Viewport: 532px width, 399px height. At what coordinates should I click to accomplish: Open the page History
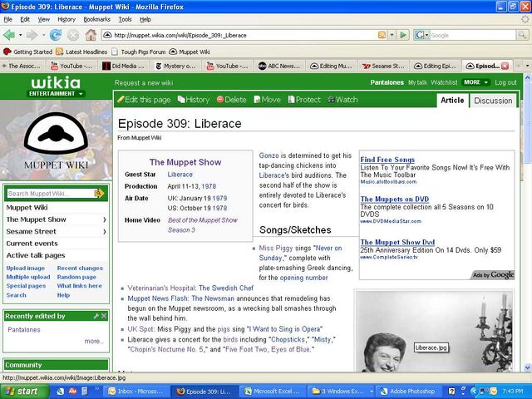194,100
